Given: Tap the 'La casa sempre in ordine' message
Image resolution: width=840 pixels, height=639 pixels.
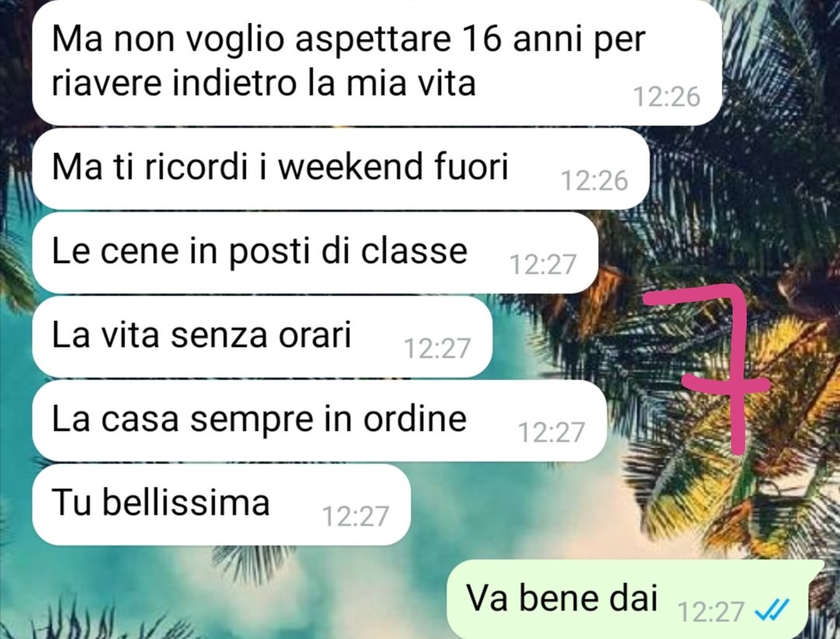Looking at the screenshot, I should click(x=320, y=421).
